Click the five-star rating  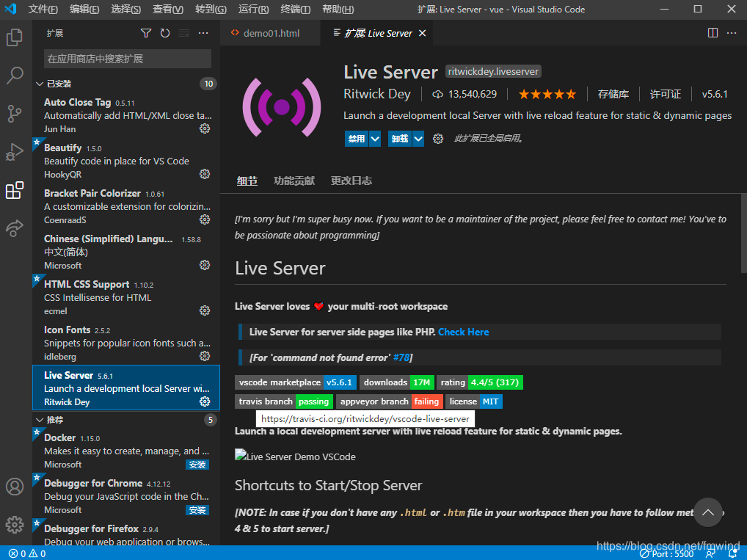[547, 95]
